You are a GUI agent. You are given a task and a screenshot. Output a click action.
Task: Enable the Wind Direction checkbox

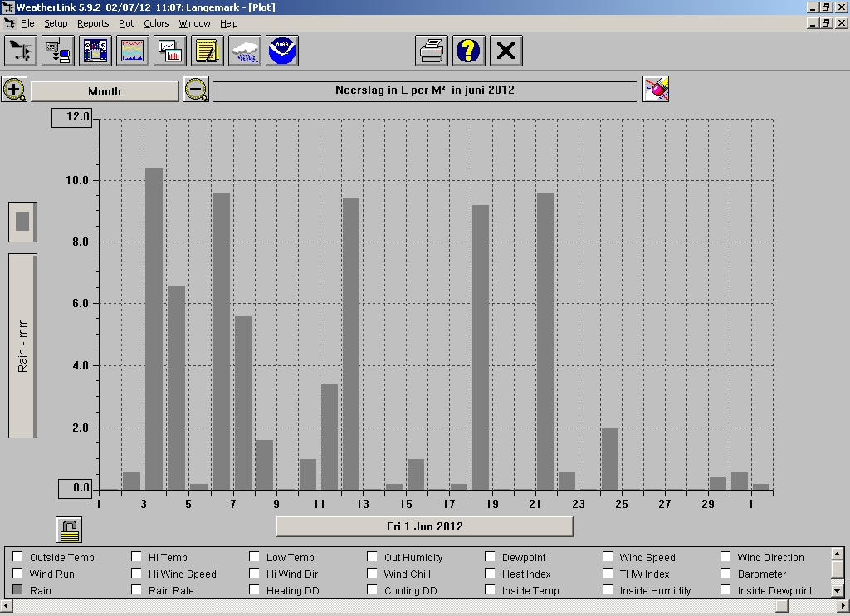pos(725,557)
